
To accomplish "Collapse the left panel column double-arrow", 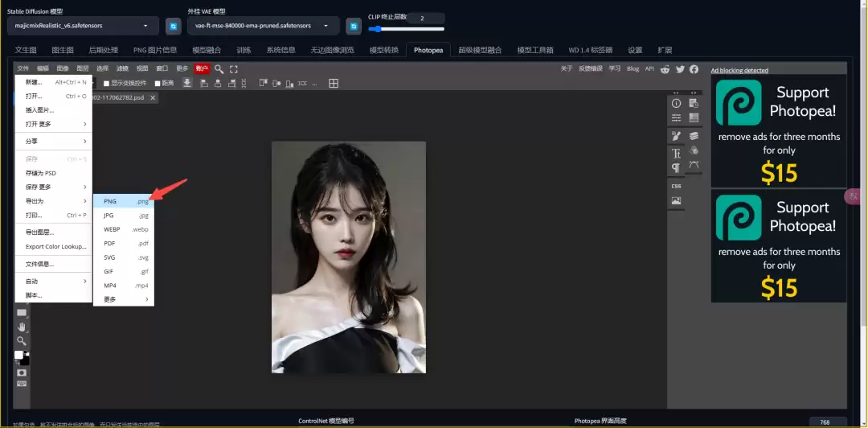I will click(x=676, y=93).
